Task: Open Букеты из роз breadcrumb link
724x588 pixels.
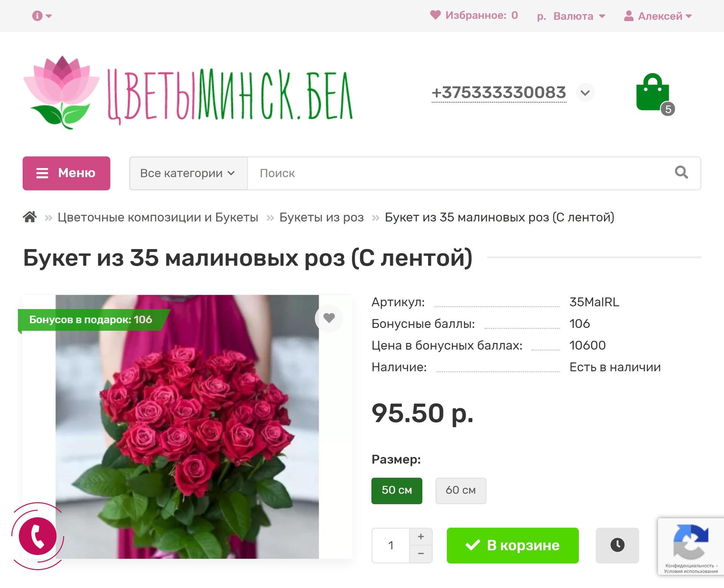Action: [x=321, y=217]
